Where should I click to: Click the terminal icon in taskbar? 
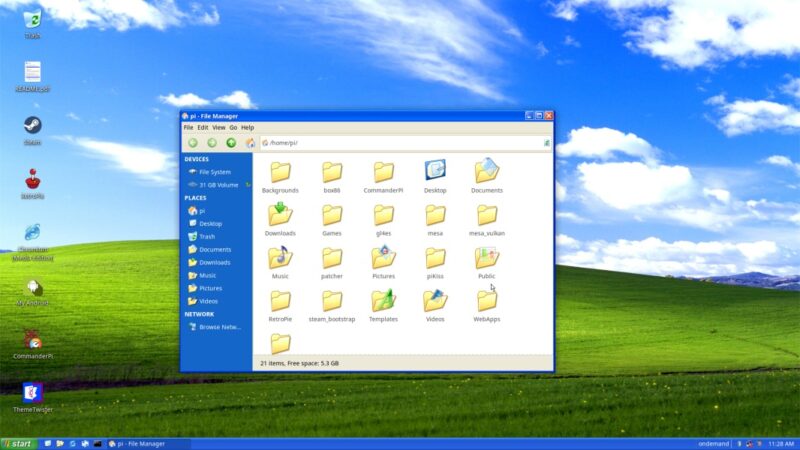(97, 444)
